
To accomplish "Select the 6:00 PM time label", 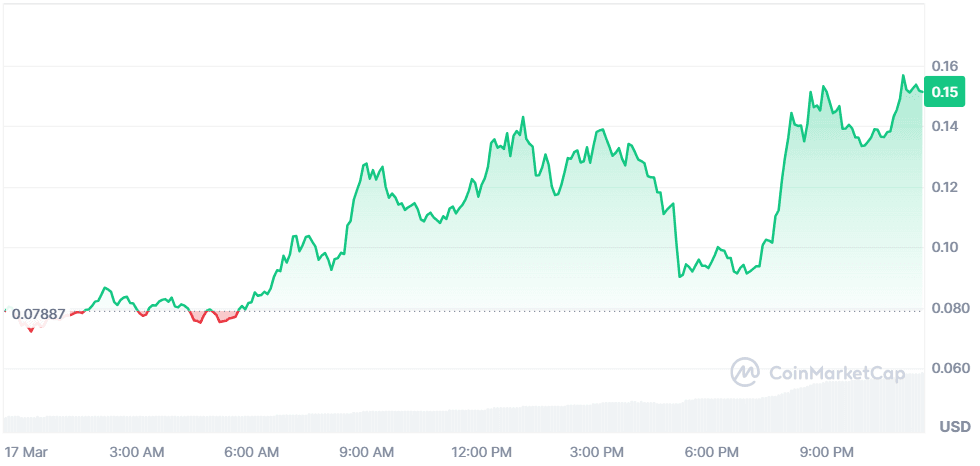I will click(x=714, y=451).
